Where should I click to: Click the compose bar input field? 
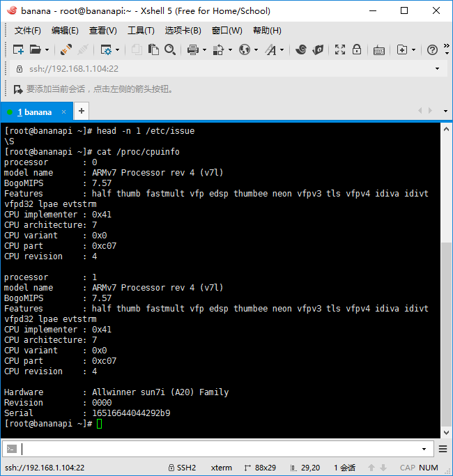click(220, 449)
